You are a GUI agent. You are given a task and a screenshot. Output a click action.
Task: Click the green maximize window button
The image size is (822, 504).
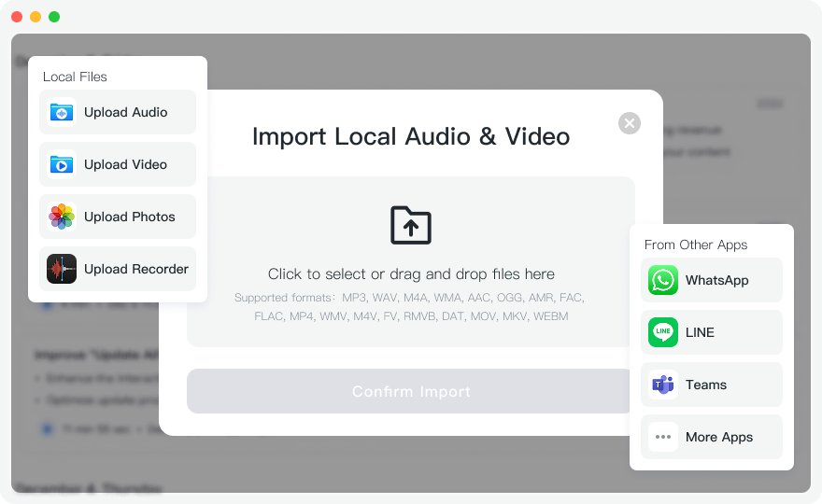[x=54, y=17]
